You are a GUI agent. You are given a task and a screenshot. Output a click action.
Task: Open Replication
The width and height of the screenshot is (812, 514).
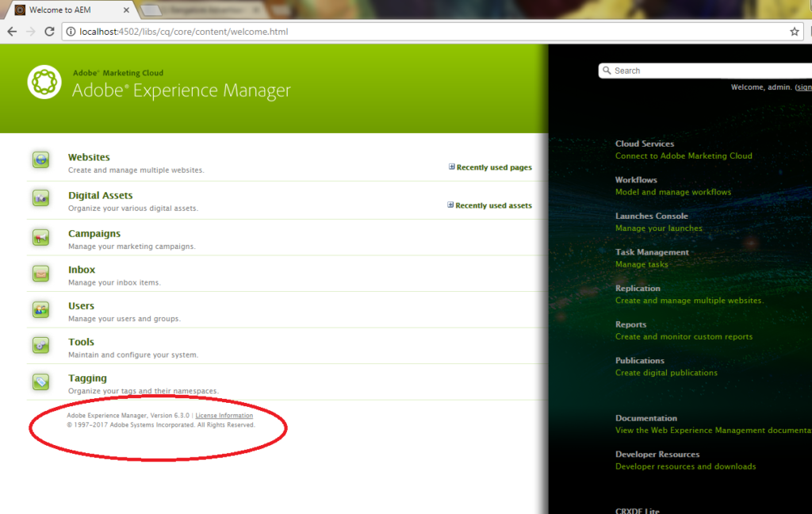click(x=638, y=289)
